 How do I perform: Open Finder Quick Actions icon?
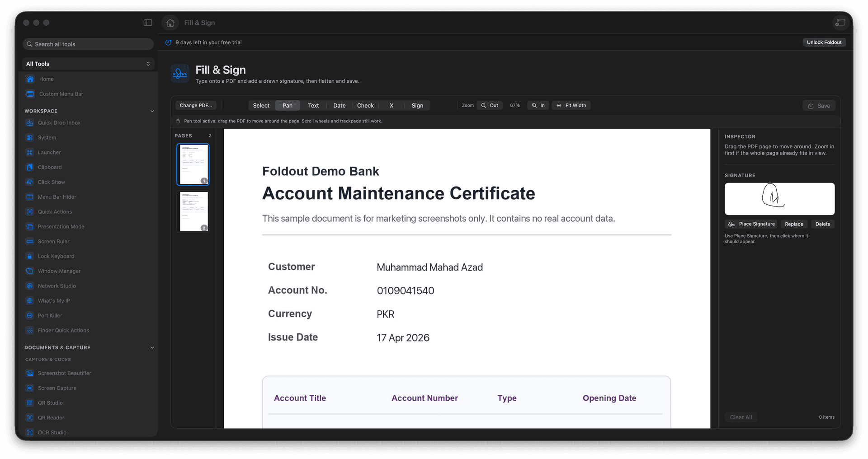coord(29,331)
